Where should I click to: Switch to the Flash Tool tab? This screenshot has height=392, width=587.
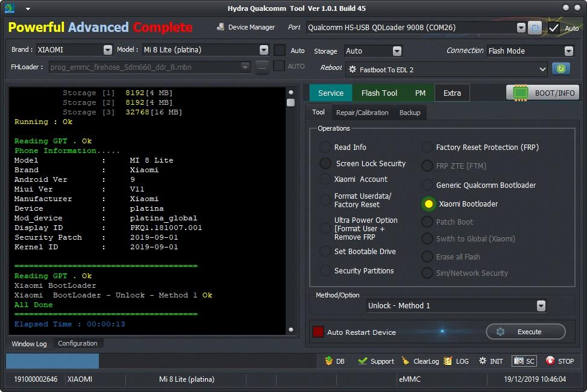click(379, 93)
